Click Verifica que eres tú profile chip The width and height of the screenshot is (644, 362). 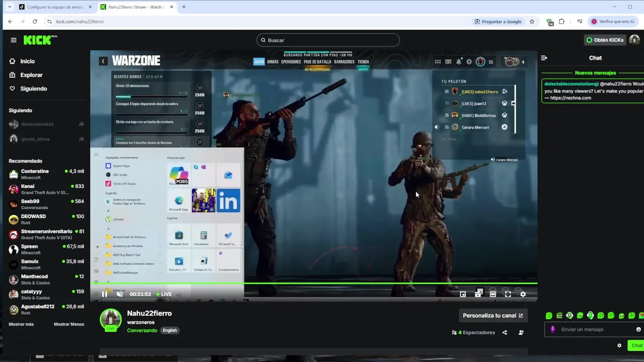[x=613, y=22]
